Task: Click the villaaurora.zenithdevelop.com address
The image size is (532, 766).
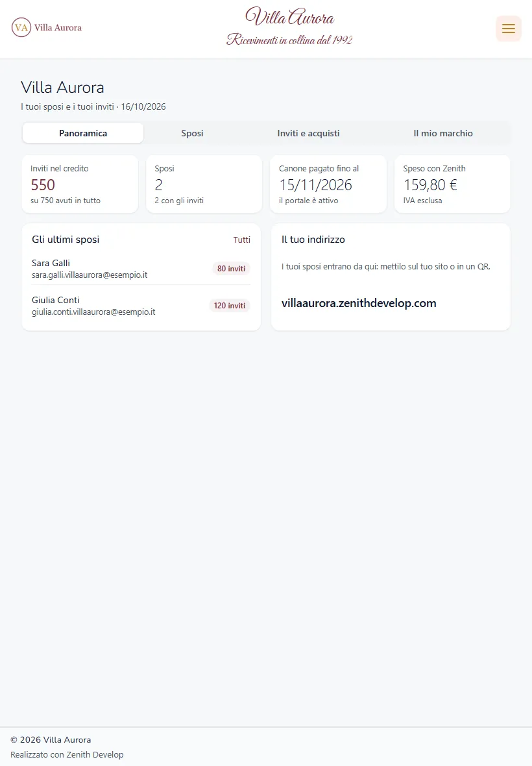Action: pyautogui.click(x=359, y=303)
